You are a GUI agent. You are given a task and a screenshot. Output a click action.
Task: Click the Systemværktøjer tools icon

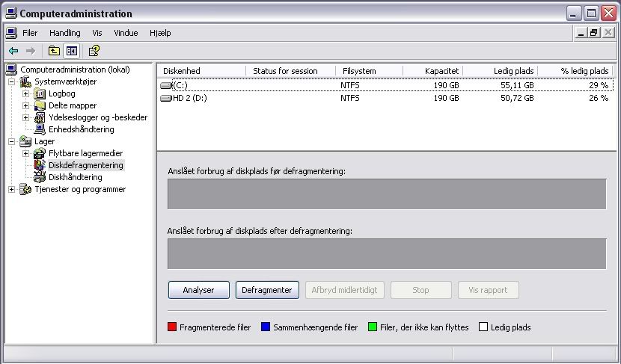pos(25,81)
